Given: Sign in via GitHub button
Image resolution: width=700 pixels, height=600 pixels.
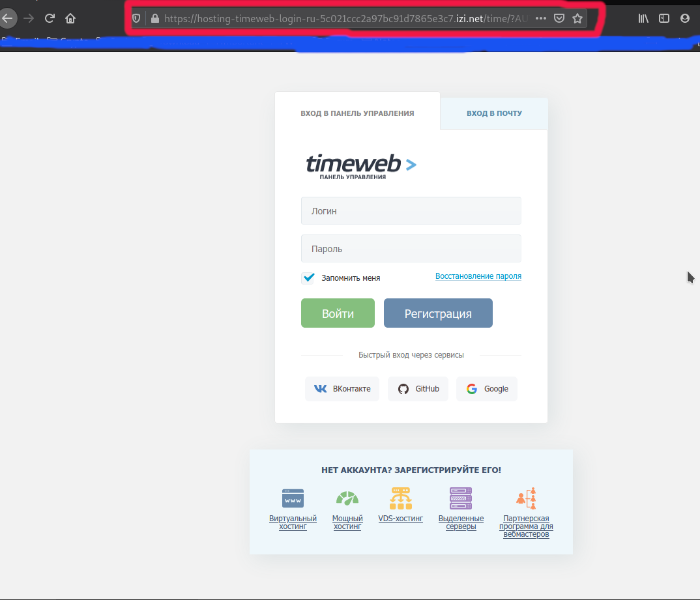Looking at the screenshot, I should pyautogui.click(x=418, y=388).
